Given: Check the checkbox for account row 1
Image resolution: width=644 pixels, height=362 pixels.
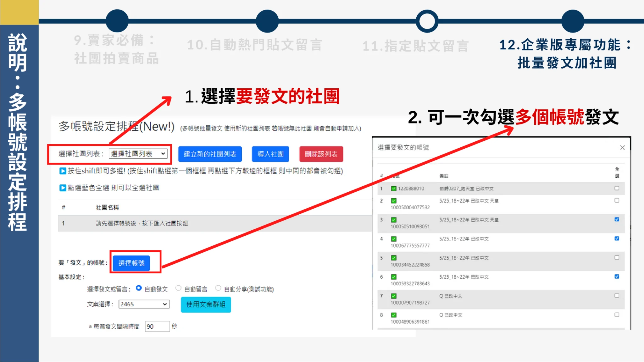Looking at the screenshot, I should click(x=617, y=188).
